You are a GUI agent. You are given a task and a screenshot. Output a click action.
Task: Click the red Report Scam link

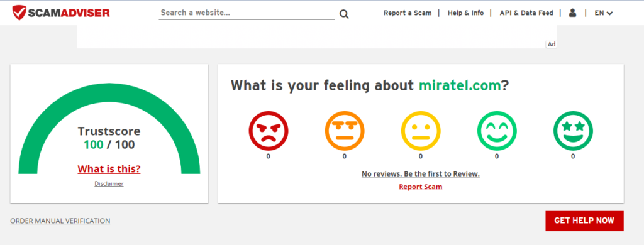point(421,187)
